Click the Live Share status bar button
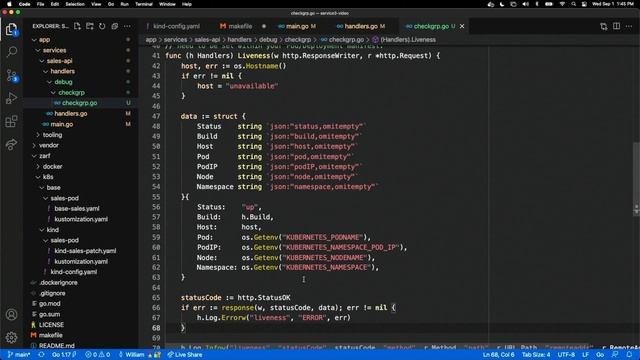 coord(185,355)
